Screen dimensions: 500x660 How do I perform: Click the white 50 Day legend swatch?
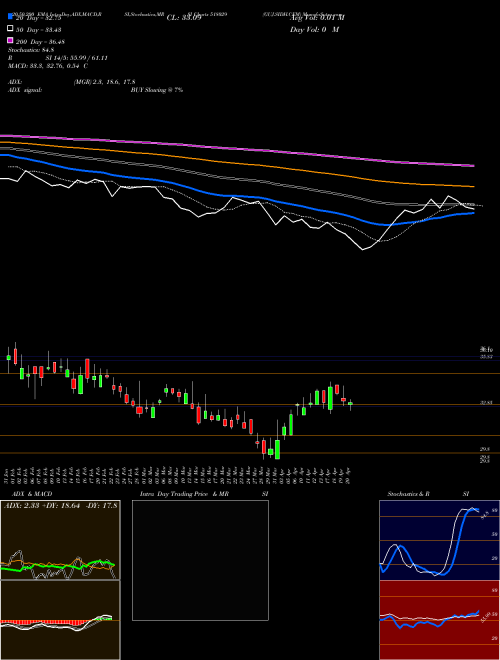tap(10, 29)
